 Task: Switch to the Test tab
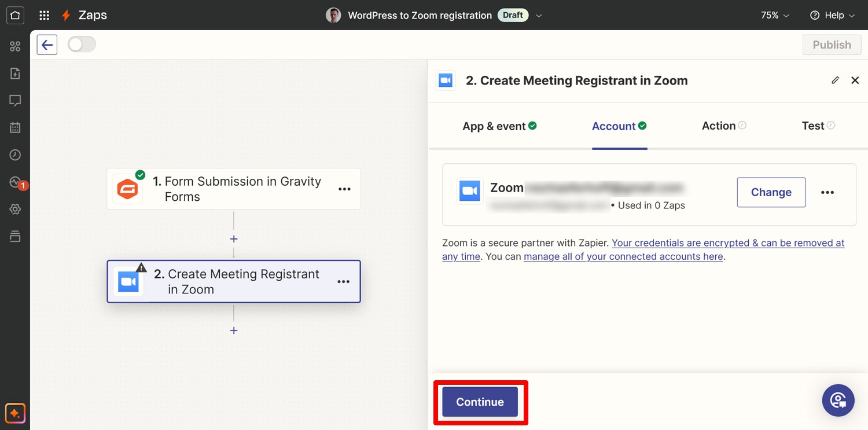[x=818, y=126]
